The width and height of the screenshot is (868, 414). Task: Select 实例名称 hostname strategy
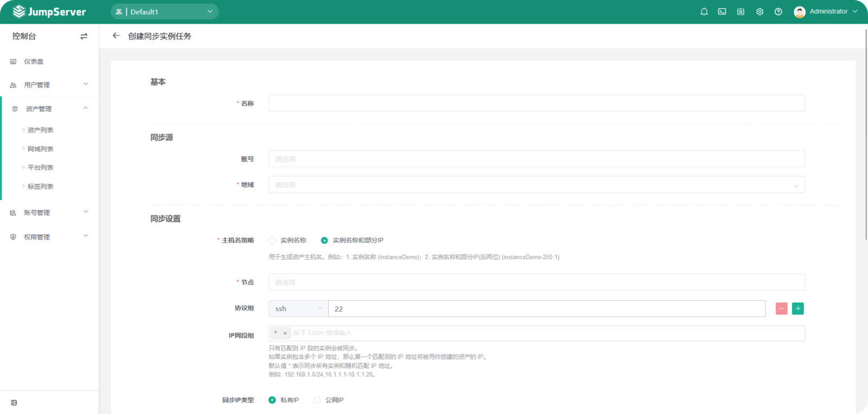[x=272, y=240]
